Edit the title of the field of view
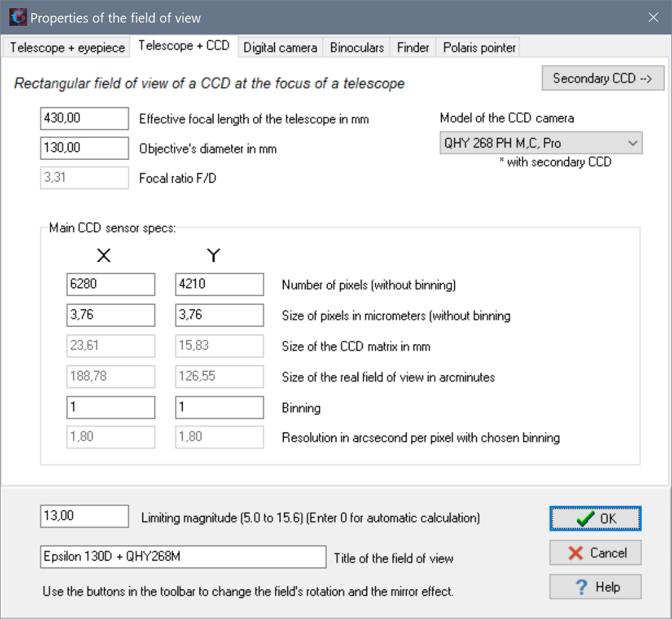 (x=183, y=557)
